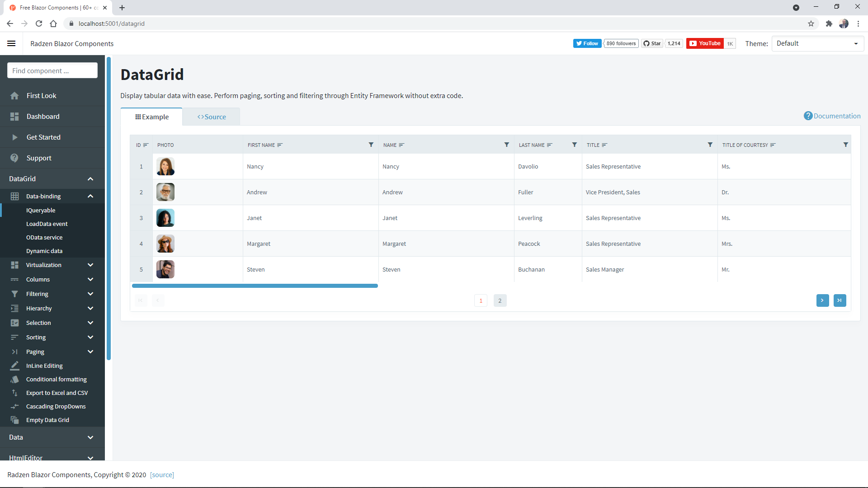Select the Example tab
Image resolution: width=868 pixels, height=488 pixels.
pyautogui.click(x=152, y=117)
